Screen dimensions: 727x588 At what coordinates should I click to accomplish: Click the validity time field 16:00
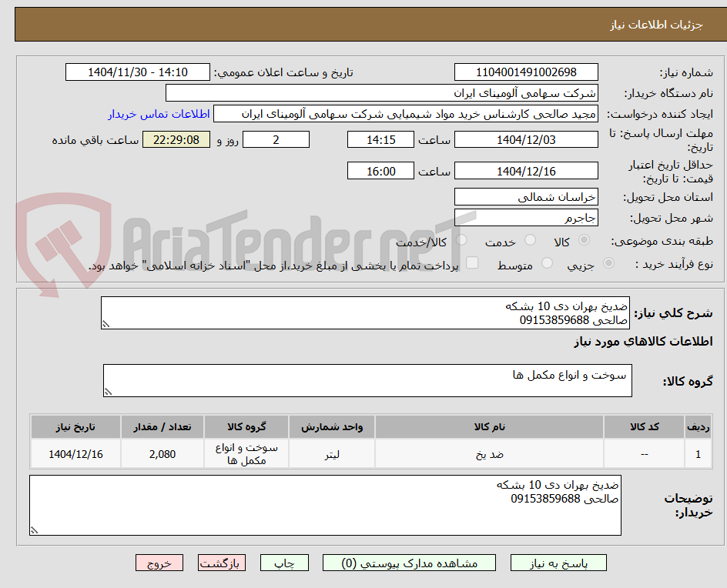[380, 171]
